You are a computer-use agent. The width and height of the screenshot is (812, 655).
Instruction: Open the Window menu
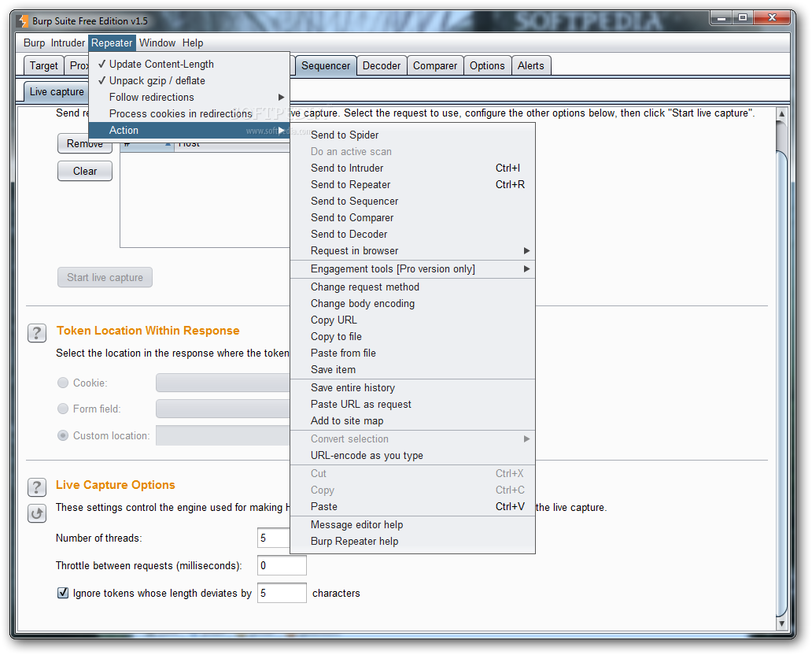[x=157, y=43]
